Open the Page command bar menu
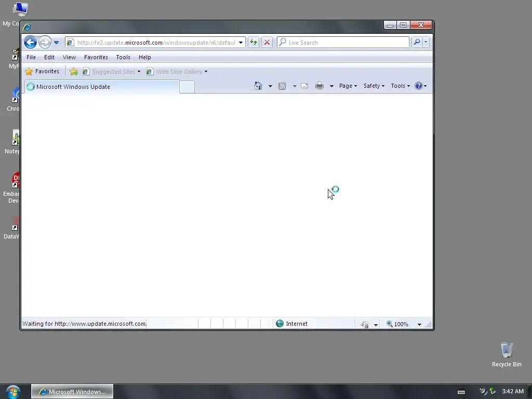Screen dimensions: 532x399 (x=348, y=86)
